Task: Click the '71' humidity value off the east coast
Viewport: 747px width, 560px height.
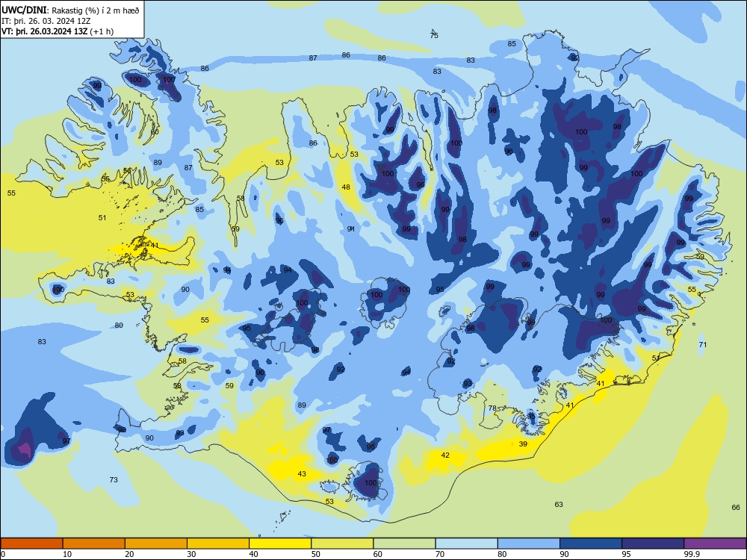Action: point(703,345)
